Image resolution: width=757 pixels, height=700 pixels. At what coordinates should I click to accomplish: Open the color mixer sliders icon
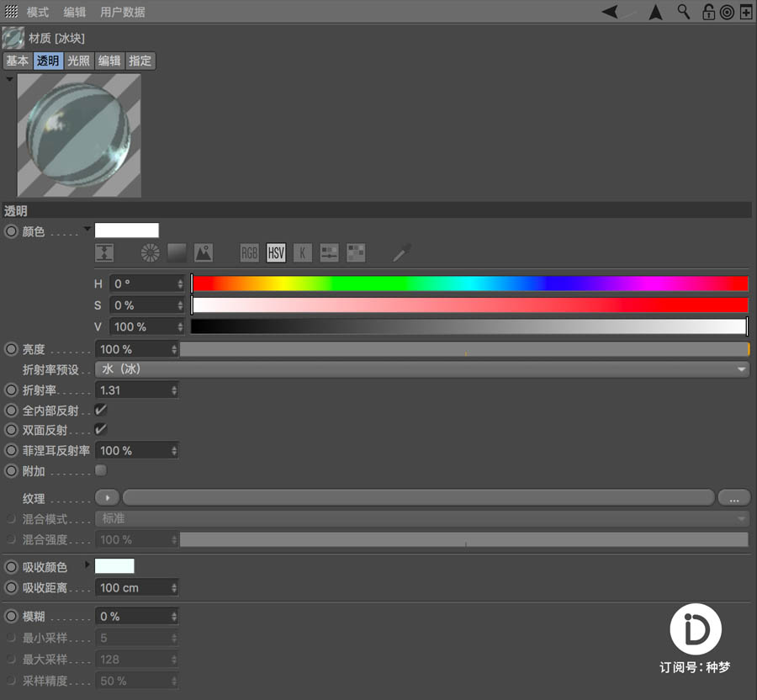click(329, 252)
